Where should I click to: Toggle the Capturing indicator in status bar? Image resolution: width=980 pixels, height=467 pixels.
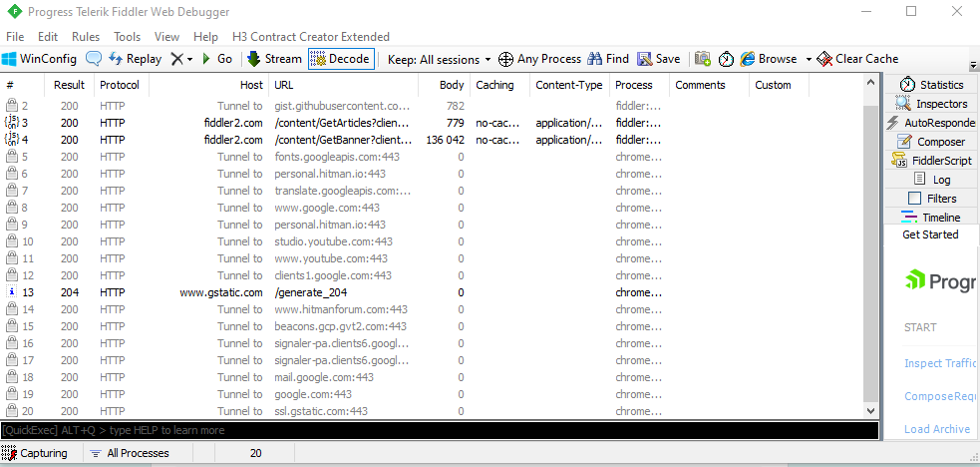(36, 453)
